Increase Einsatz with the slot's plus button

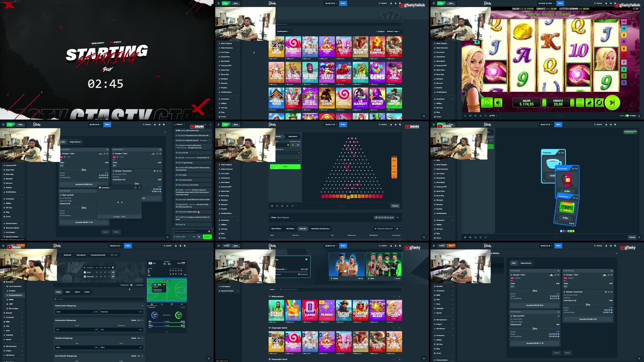tap(572, 103)
